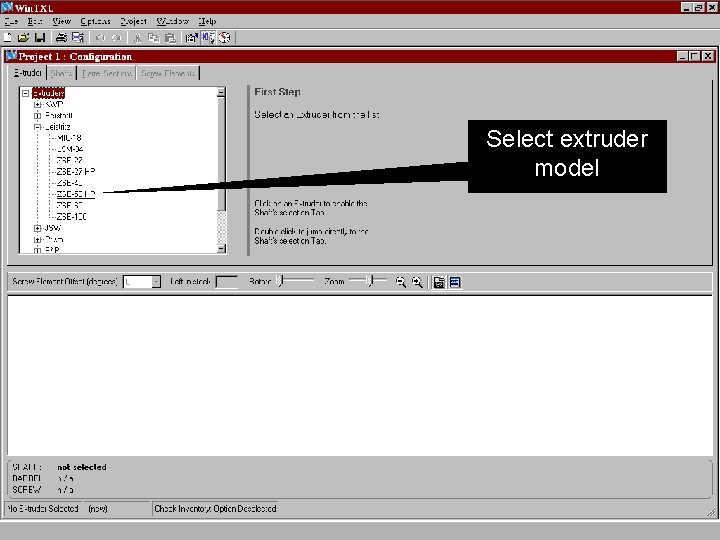Click the New project toolbar icon
This screenshot has width=720, height=540.
click(7, 38)
